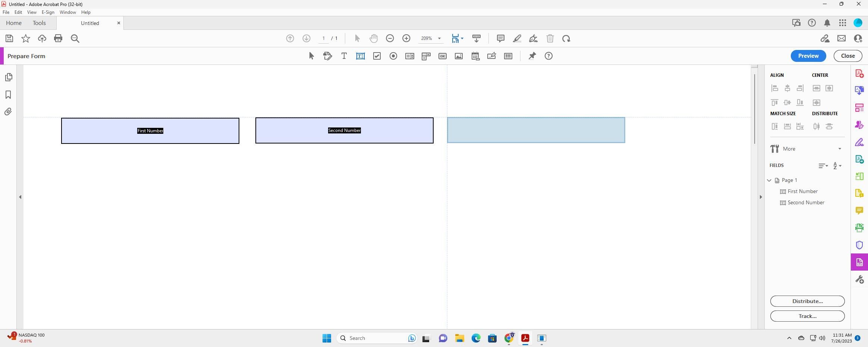Image resolution: width=868 pixels, height=347 pixels.
Task: Click the Distribute button
Action: (x=807, y=301)
